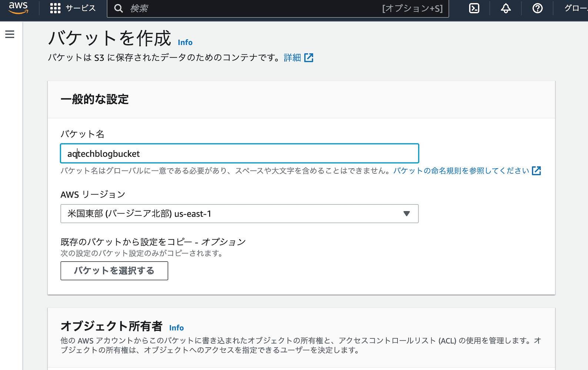This screenshot has width=588, height=370.
Task: Open the サービス grid menu icon
Action: [55, 8]
